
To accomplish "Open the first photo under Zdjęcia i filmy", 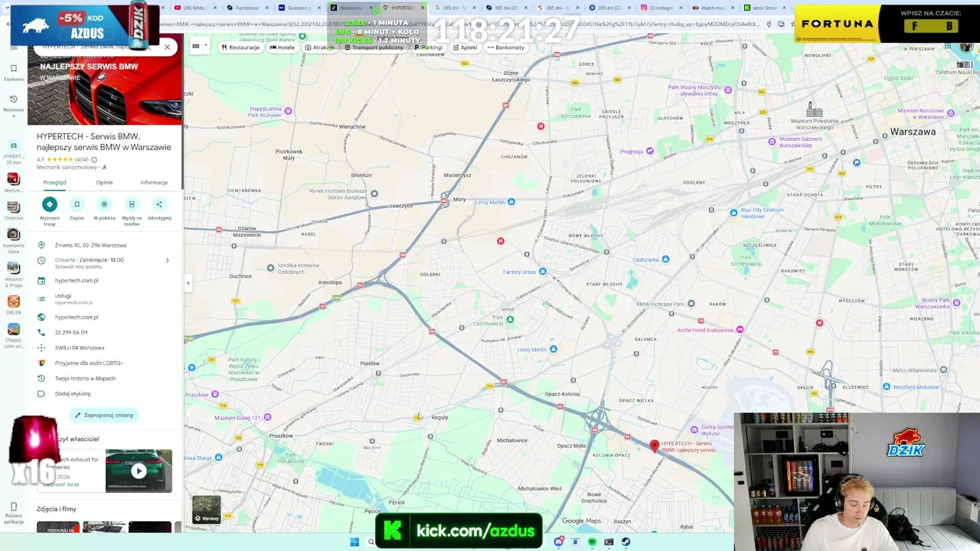I will point(58,527).
